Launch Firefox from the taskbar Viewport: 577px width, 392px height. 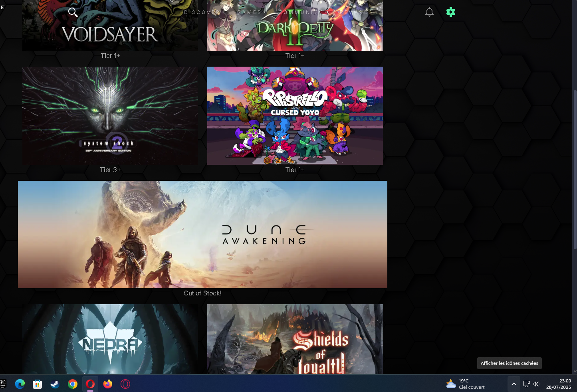click(x=108, y=384)
